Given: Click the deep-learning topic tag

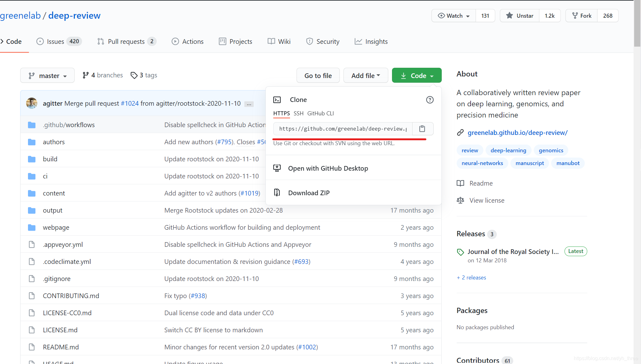Looking at the screenshot, I should [508, 150].
